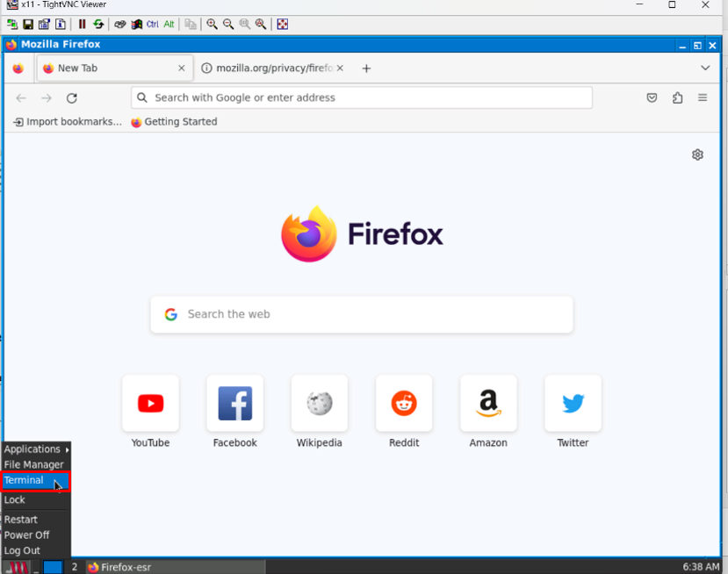
Task: Click the Firefox reload page button
Action: [72, 98]
